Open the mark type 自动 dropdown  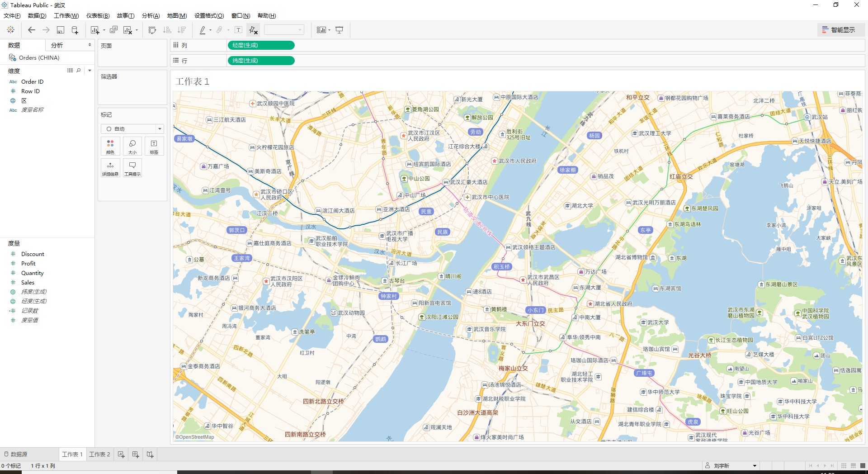[132, 129]
